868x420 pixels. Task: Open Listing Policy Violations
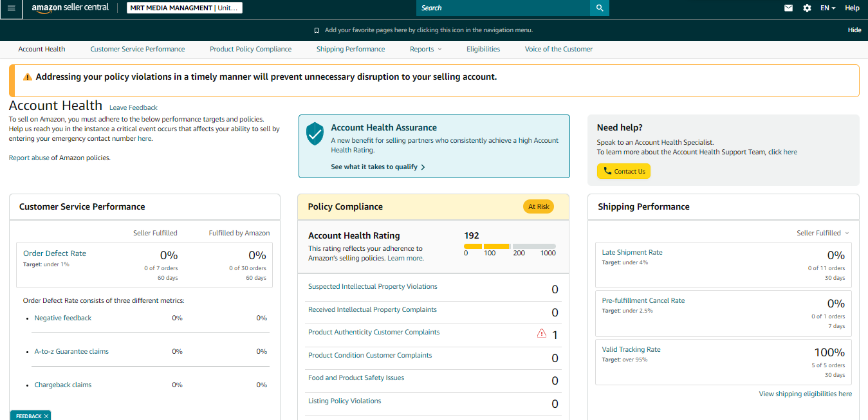pos(345,401)
